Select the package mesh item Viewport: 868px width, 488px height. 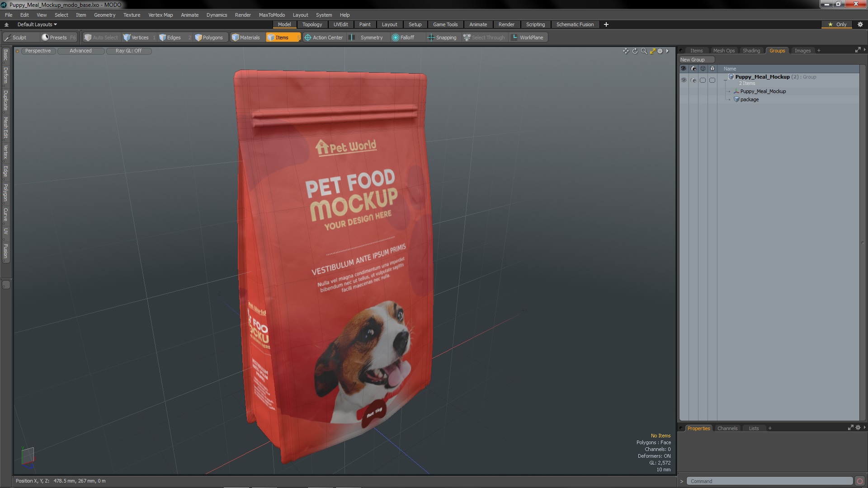click(749, 99)
